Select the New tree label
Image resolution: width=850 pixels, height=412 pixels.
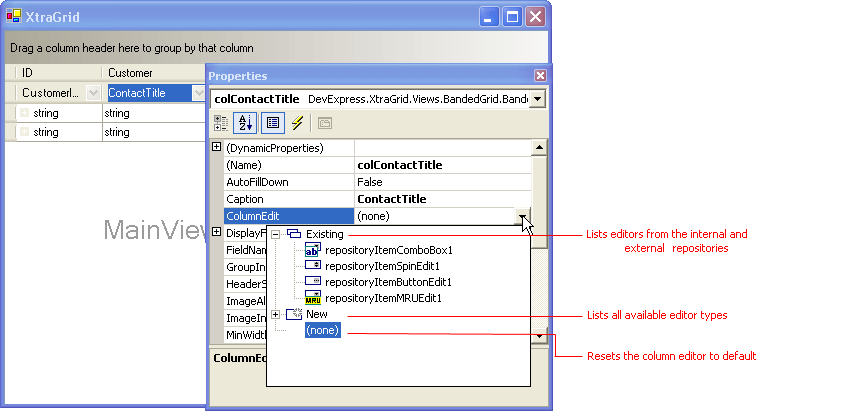[317, 314]
